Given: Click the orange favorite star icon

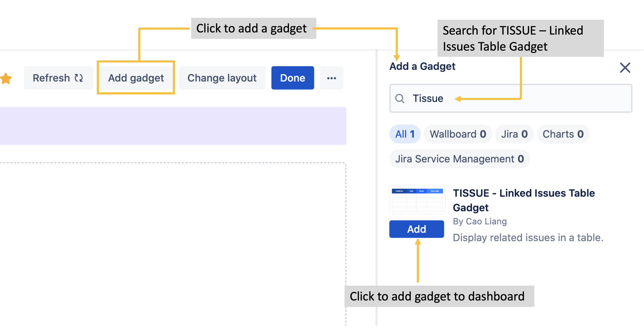Looking at the screenshot, I should coord(6,79).
